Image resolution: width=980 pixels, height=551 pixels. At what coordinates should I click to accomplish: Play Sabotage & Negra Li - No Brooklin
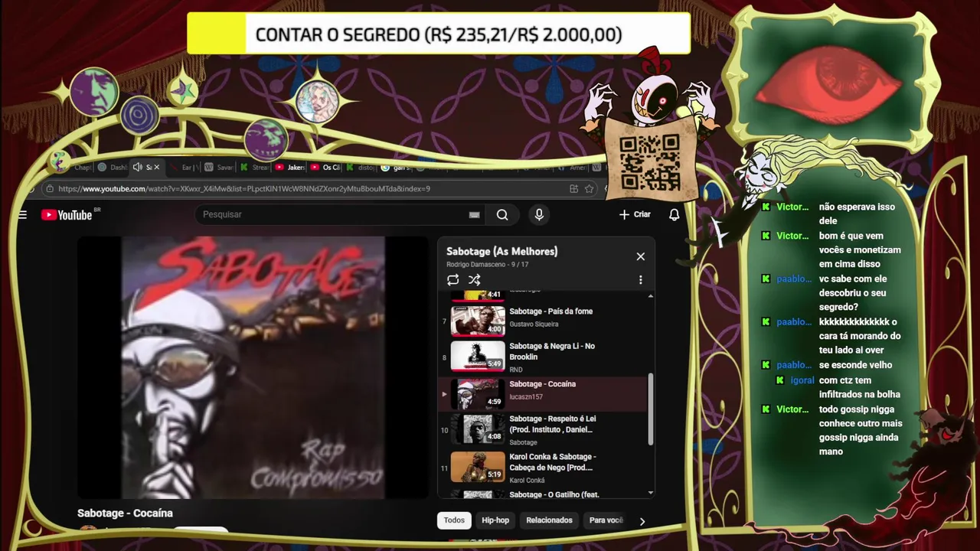[552, 351]
